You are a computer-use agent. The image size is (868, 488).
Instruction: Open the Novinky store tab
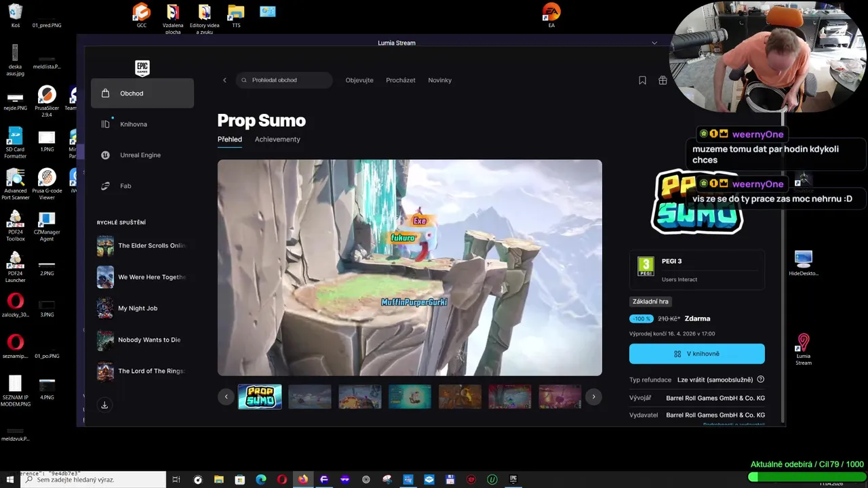point(439,80)
